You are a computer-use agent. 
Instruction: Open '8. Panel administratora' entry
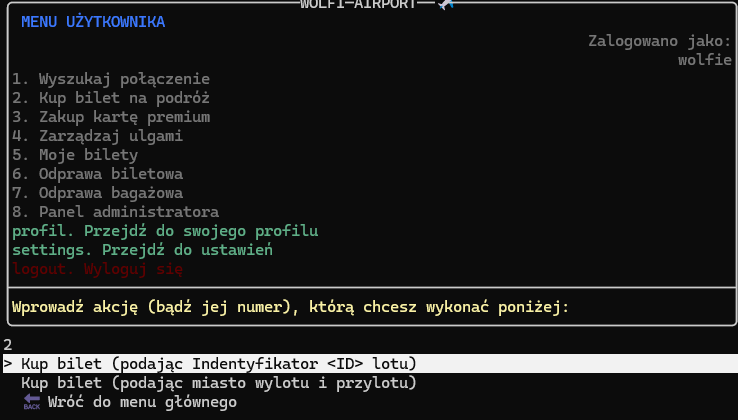(x=116, y=212)
